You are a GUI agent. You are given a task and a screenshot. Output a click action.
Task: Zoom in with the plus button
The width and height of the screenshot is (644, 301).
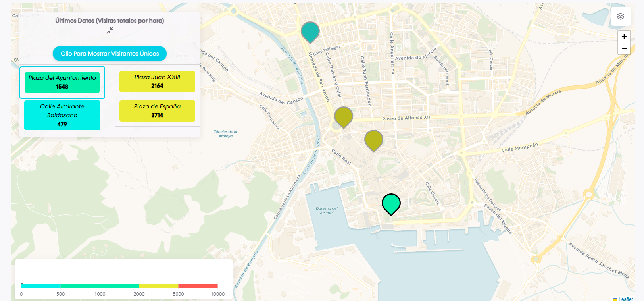tap(624, 37)
